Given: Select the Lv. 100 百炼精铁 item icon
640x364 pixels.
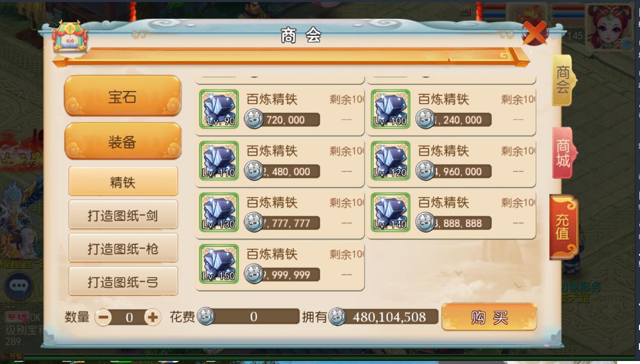Looking at the screenshot, I should pyautogui.click(x=391, y=109).
